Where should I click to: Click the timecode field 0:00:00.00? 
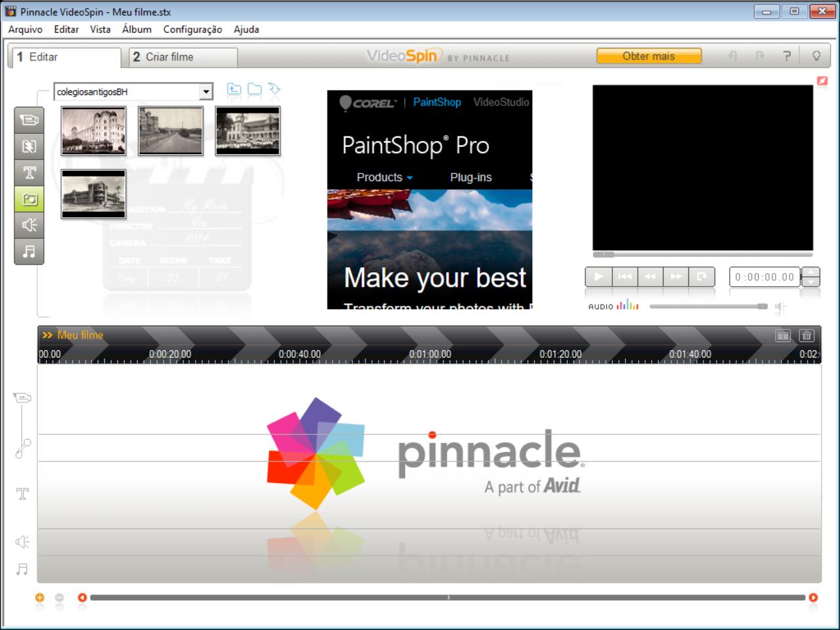(765, 277)
